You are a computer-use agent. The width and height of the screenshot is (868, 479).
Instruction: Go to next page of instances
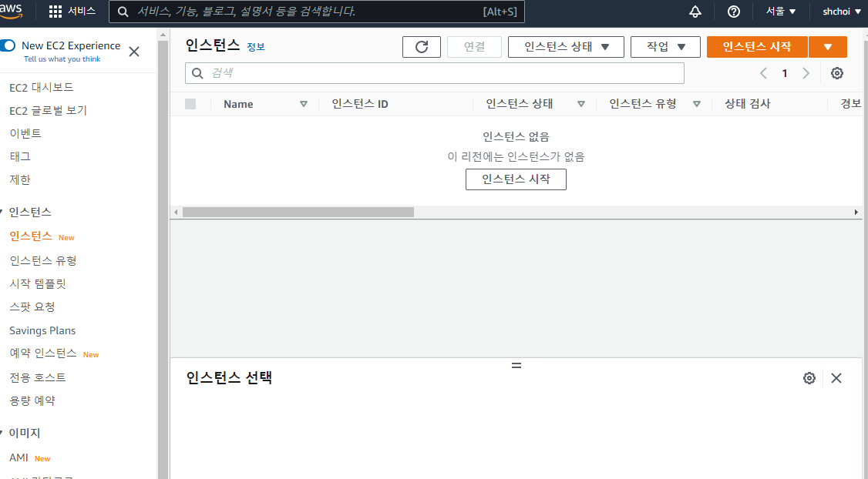point(806,73)
